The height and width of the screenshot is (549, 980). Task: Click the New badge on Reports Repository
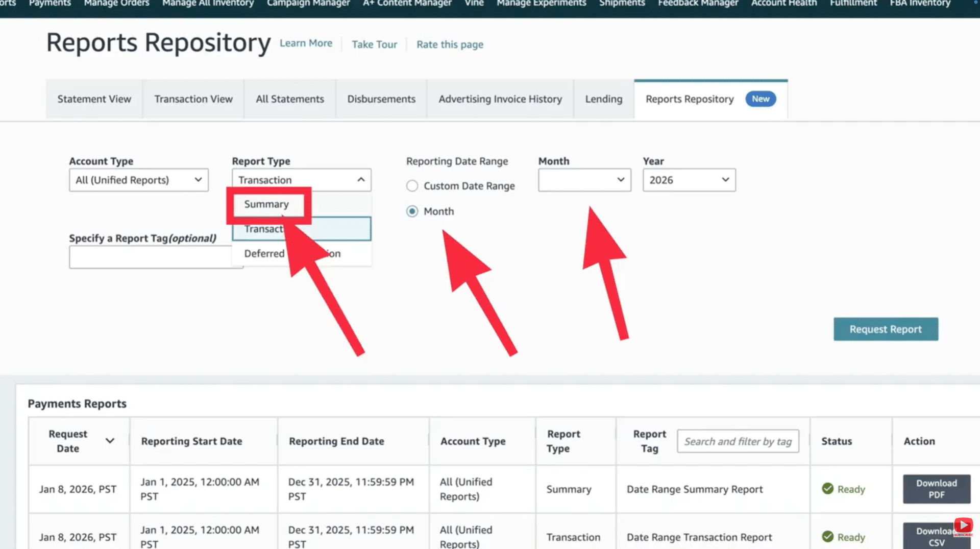(x=760, y=99)
